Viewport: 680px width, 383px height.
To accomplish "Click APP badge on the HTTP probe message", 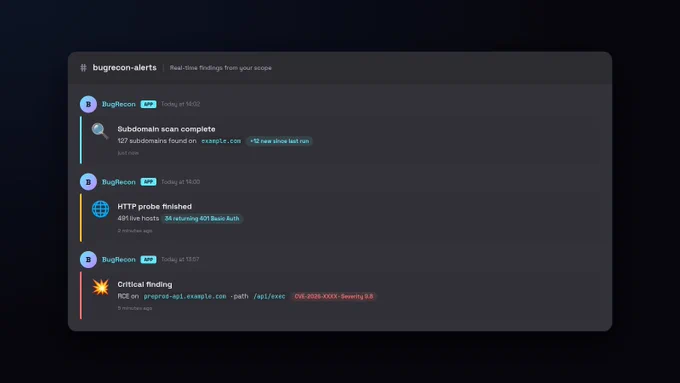I will (x=148, y=182).
